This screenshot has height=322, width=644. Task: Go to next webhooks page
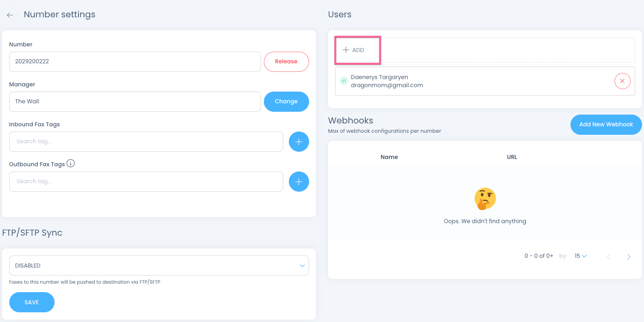click(x=628, y=256)
